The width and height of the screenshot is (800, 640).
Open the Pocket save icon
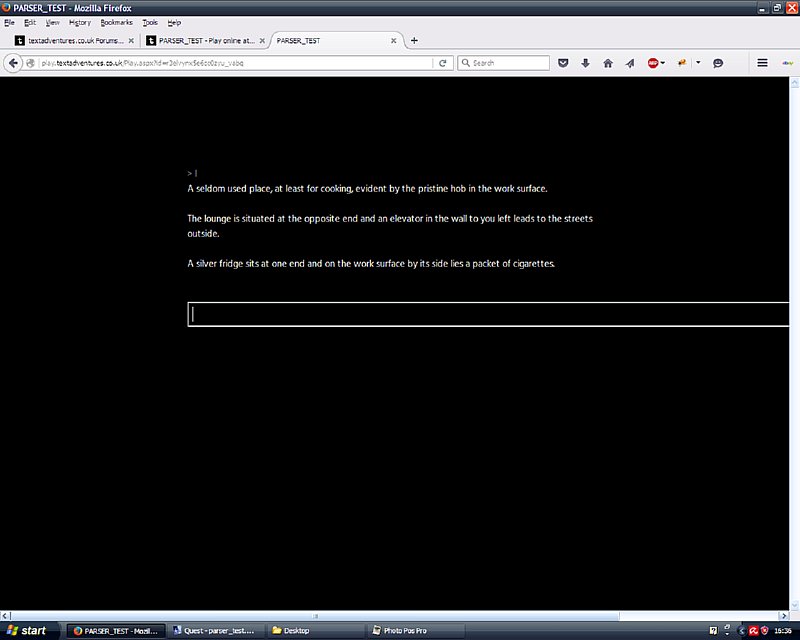click(563, 62)
